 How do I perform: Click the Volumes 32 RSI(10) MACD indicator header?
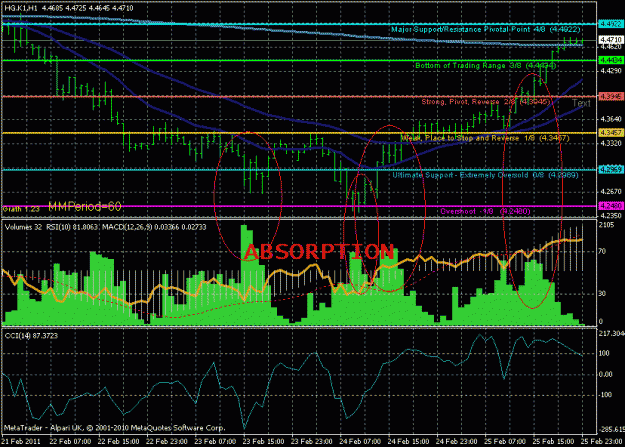(x=106, y=227)
